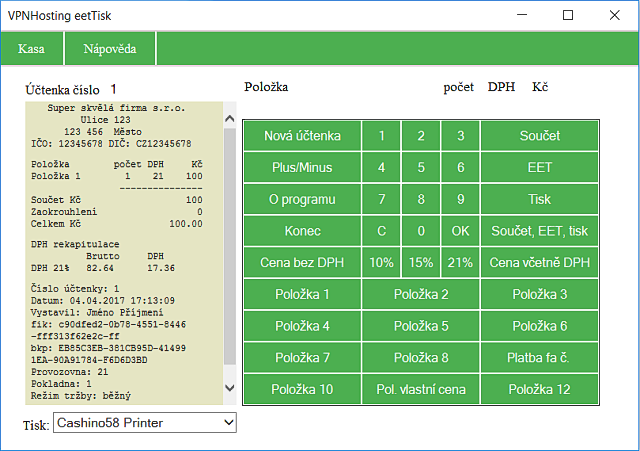Print the receipt with Tisk button
This screenshot has width=640, height=451.
coord(540,199)
